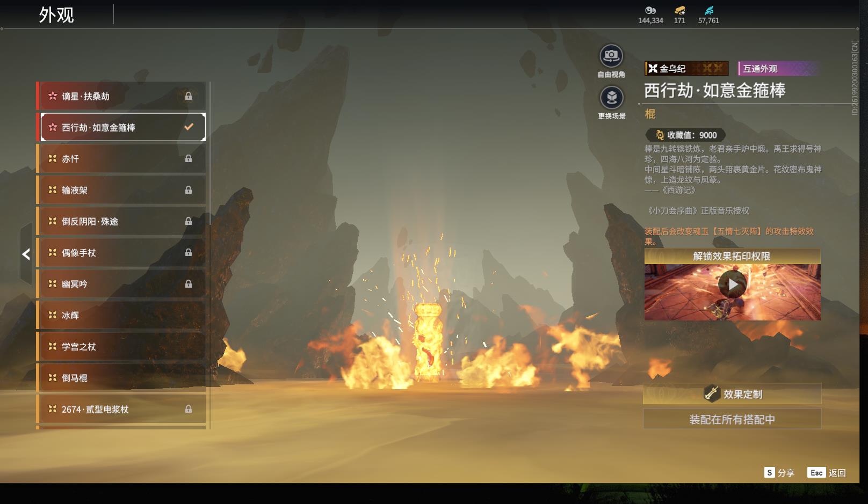Click the 分享 share button
868x504 pixels.
click(779, 473)
